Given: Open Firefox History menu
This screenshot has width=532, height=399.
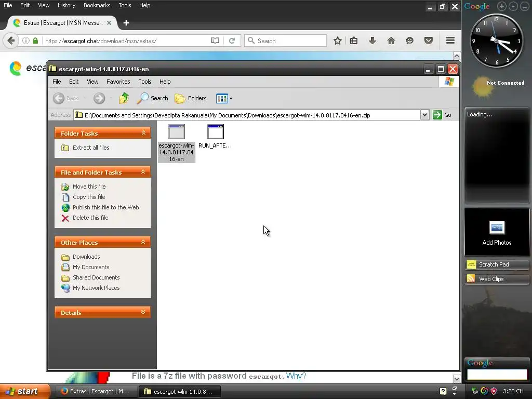Looking at the screenshot, I should [x=66, y=5].
